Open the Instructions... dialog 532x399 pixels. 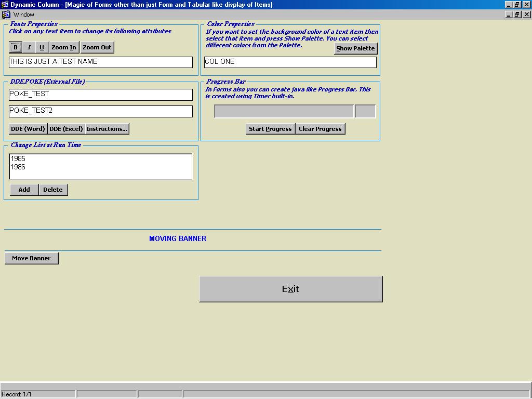click(x=107, y=129)
